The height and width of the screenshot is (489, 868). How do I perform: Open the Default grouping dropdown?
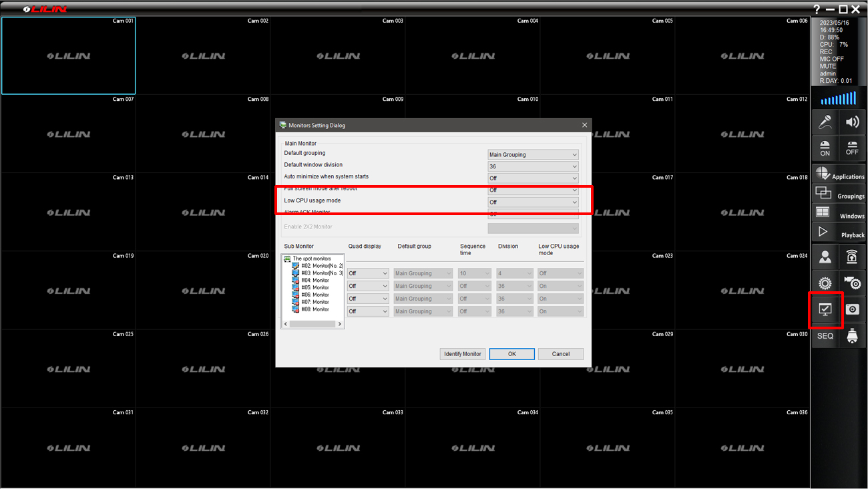[533, 154]
